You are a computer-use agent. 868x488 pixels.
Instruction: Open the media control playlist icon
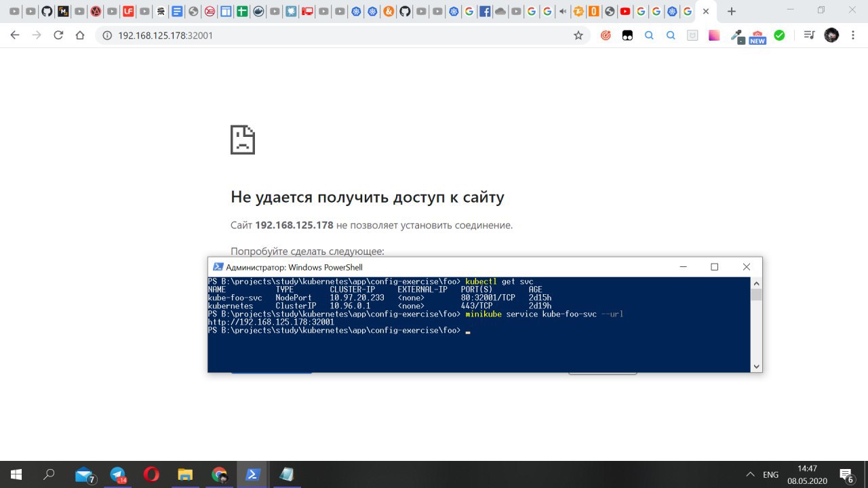(x=809, y=35)
